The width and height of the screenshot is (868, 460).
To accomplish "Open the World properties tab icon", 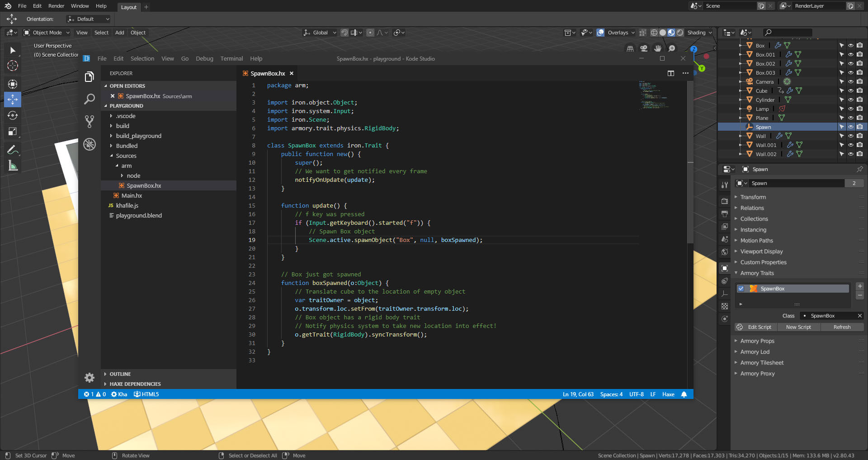I will click(x=725, y=252).
